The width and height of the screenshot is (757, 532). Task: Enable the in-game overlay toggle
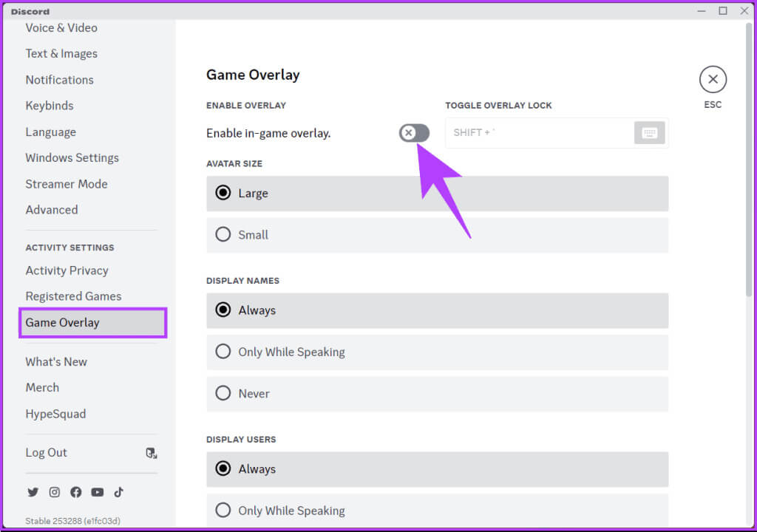click(x=414, y=133)
